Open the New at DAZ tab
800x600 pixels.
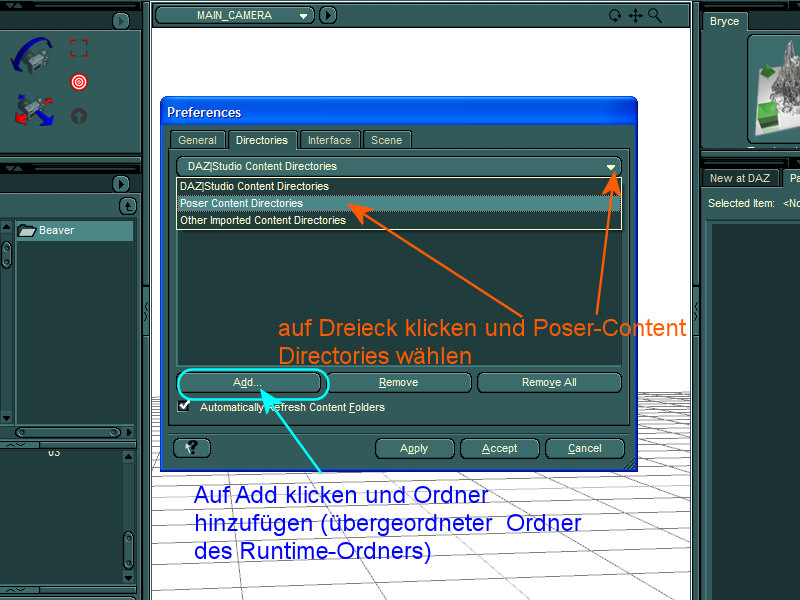740,178
